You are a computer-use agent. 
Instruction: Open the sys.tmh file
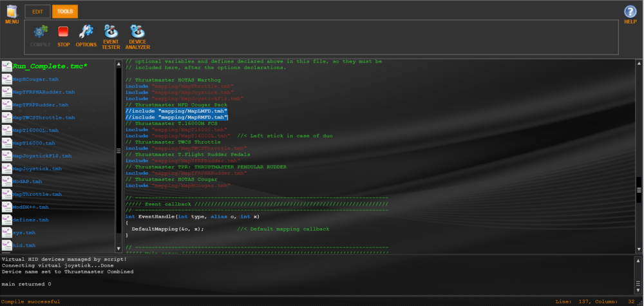pyautogui.click(x=24, y=233)
